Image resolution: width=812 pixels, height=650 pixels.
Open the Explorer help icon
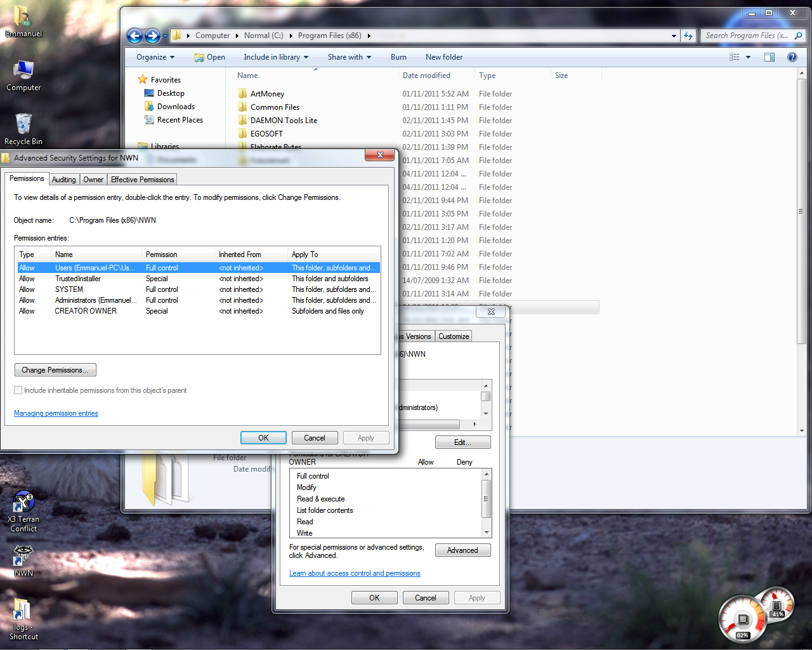[x=792, y=57]
